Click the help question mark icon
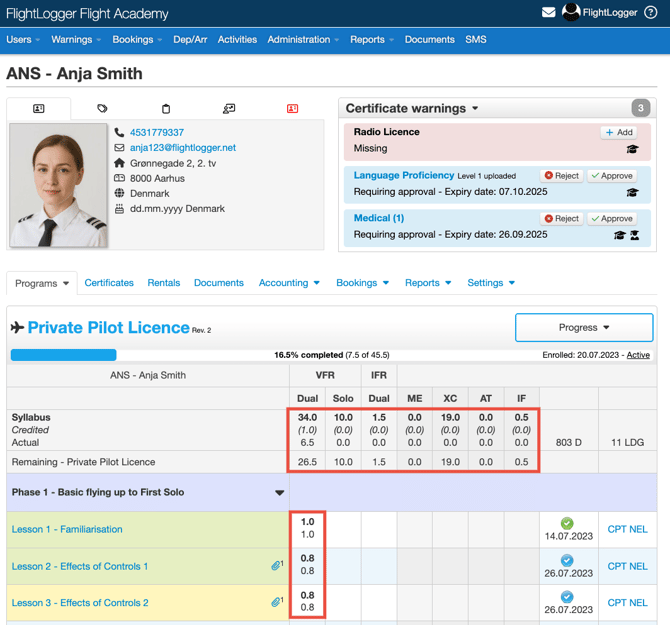The height and width of the screenshot is (625, 670). pos(651,13)
